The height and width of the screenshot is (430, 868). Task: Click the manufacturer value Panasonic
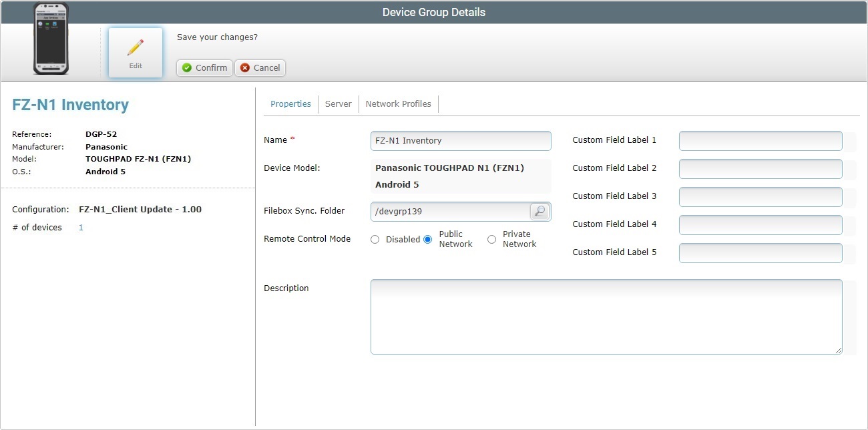pos(106,147)
